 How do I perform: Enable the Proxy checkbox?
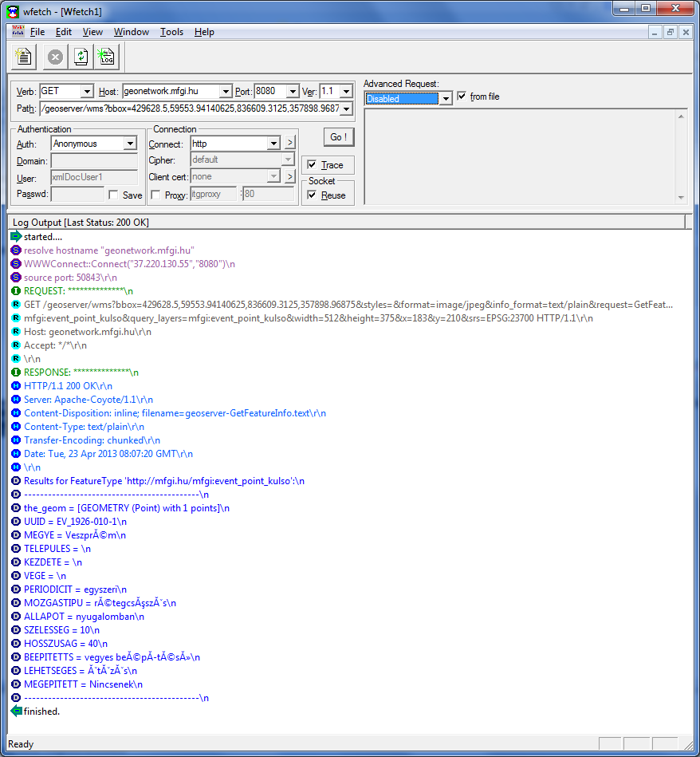pyautogui.click(x=155, y=195)
